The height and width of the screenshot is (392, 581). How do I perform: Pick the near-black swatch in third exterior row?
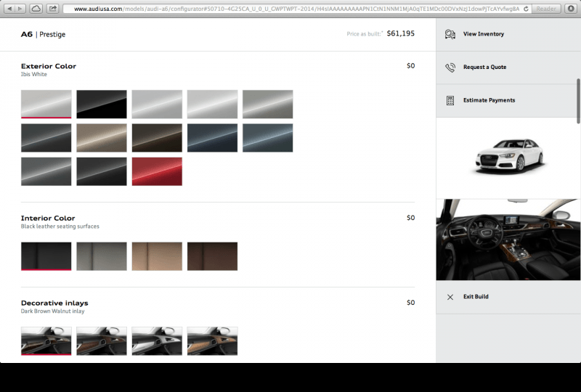point(102,171)
